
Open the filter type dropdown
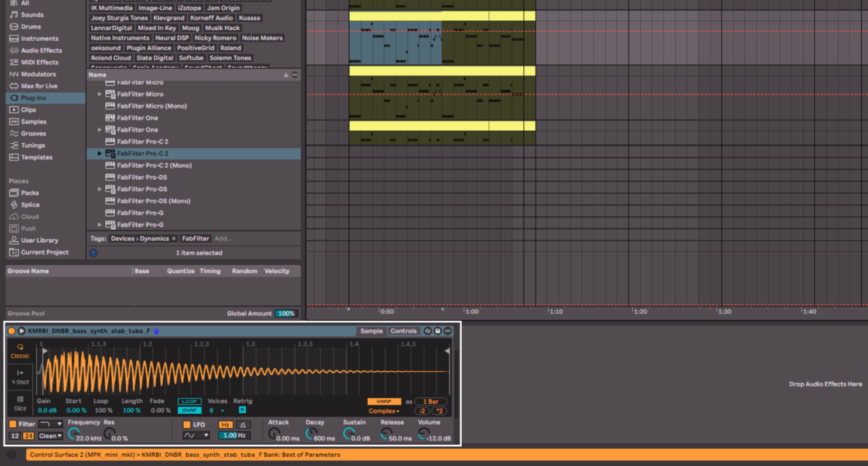51,424
